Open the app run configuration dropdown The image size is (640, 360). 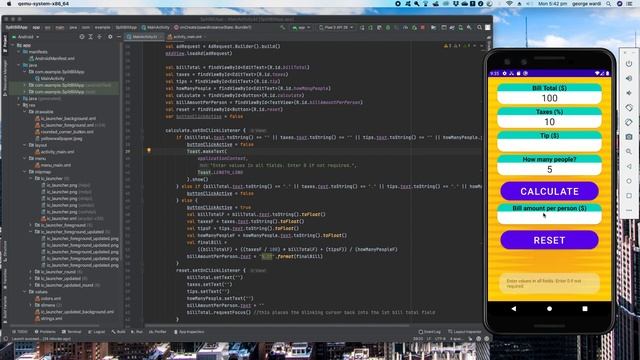(x=301, y=27)
